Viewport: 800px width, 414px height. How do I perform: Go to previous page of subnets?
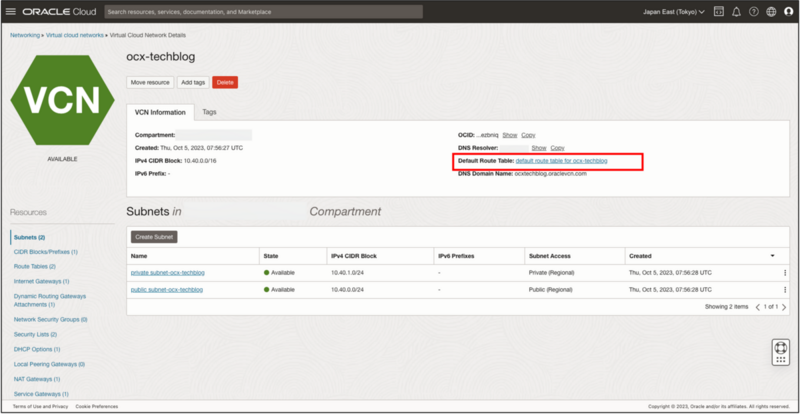[758, 307]
